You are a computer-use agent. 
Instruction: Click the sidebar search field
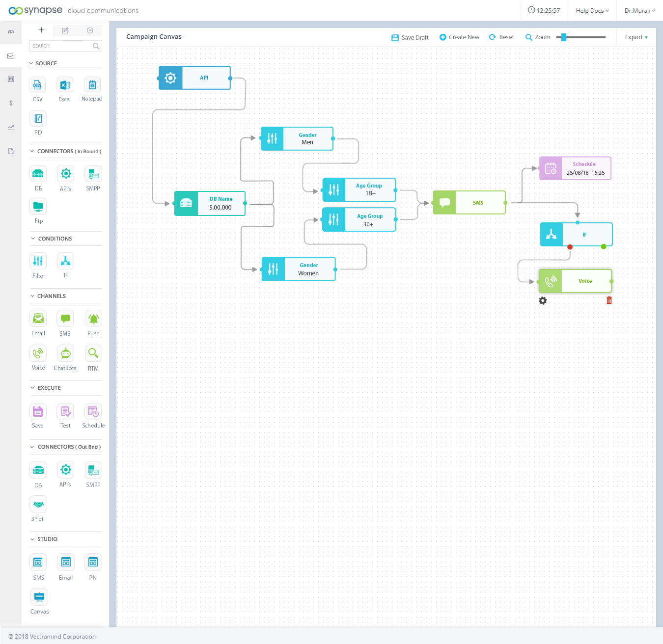[x=61, y=46]
